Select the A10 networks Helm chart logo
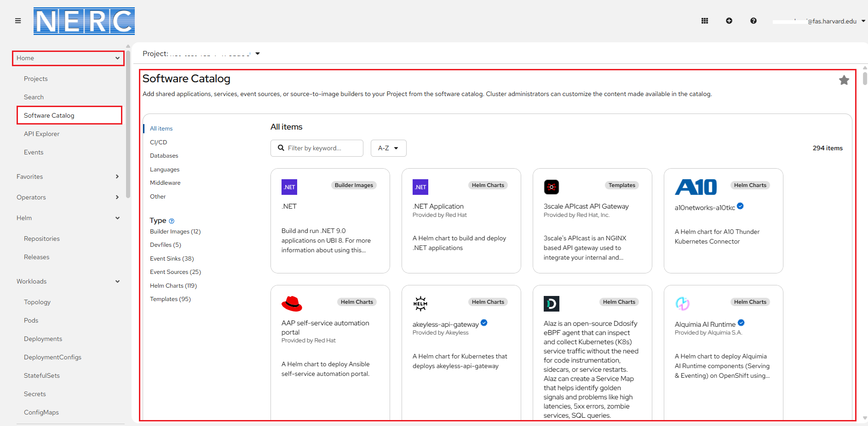The height and width of the screenshot is (426, 868). pyautogui.click(x=696, y=187)
